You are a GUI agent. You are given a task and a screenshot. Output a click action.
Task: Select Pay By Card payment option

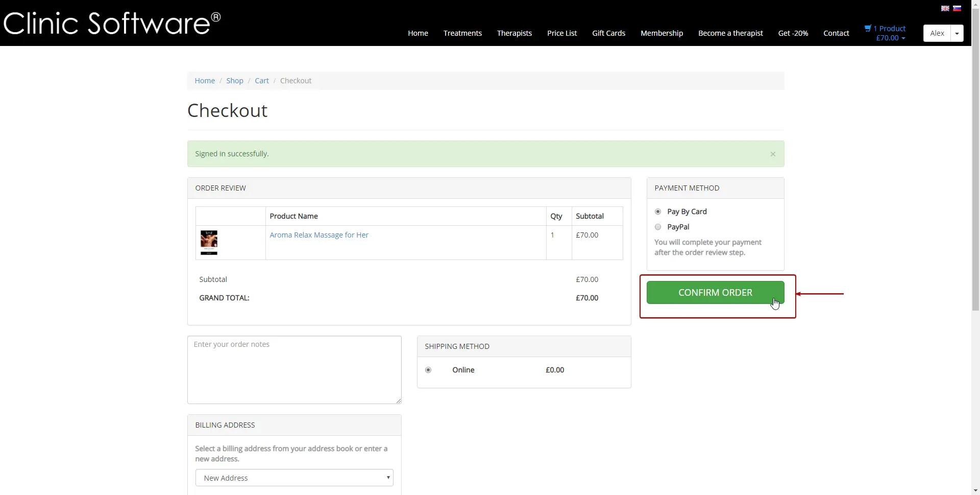coord(658,211)
